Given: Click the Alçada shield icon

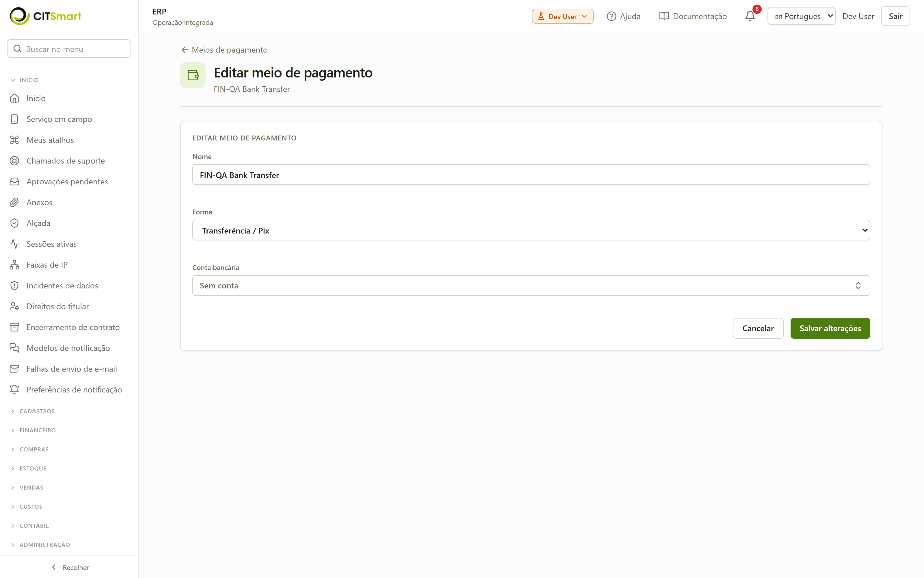Looking at the screenshot, I should [x=14, y=223].
